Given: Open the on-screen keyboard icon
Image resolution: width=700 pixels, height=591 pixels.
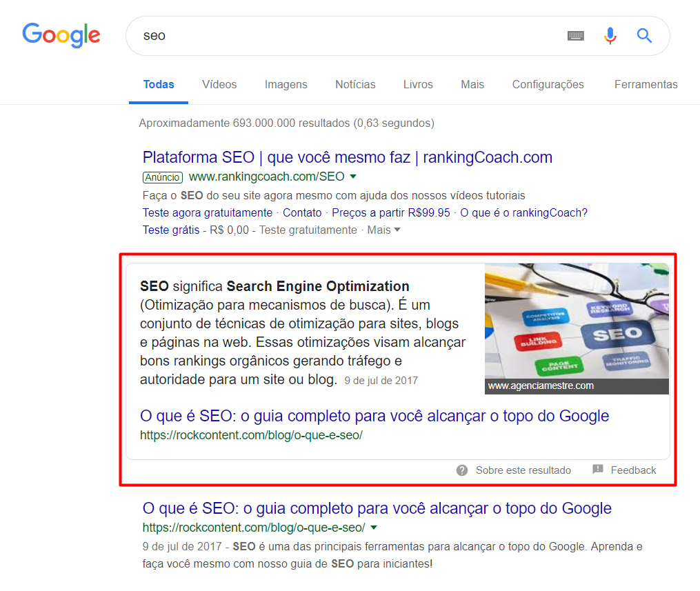Looking at the screenshot, I should [575, 36].
